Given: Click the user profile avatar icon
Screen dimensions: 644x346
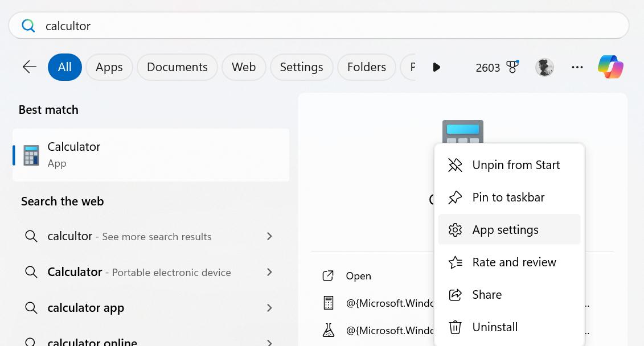Looking at the screenshot, I should point(544,67).
